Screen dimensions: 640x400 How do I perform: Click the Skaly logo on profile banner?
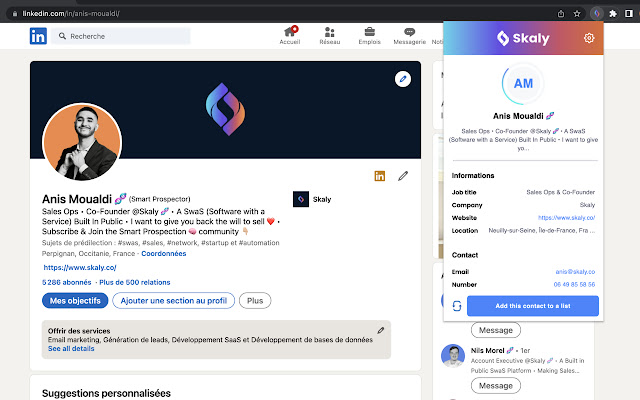[x=225, y=109]
